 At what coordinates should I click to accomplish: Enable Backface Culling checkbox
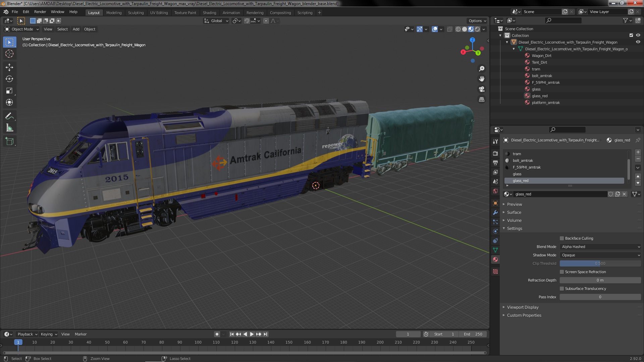click(562, 238)
